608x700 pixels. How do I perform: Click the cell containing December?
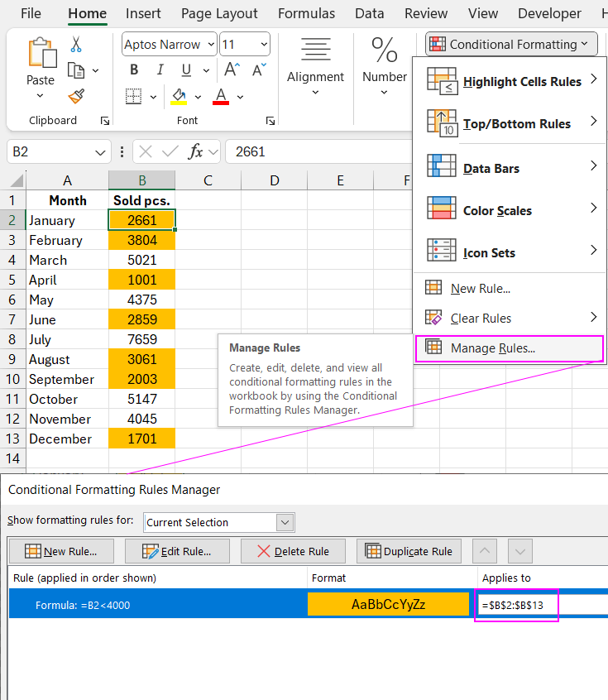(x=67, y=439)
